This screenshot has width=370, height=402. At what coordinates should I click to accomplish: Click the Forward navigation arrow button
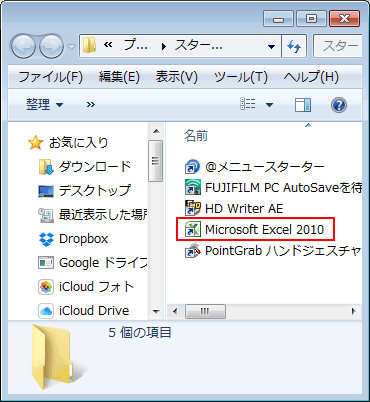(52, 46)
